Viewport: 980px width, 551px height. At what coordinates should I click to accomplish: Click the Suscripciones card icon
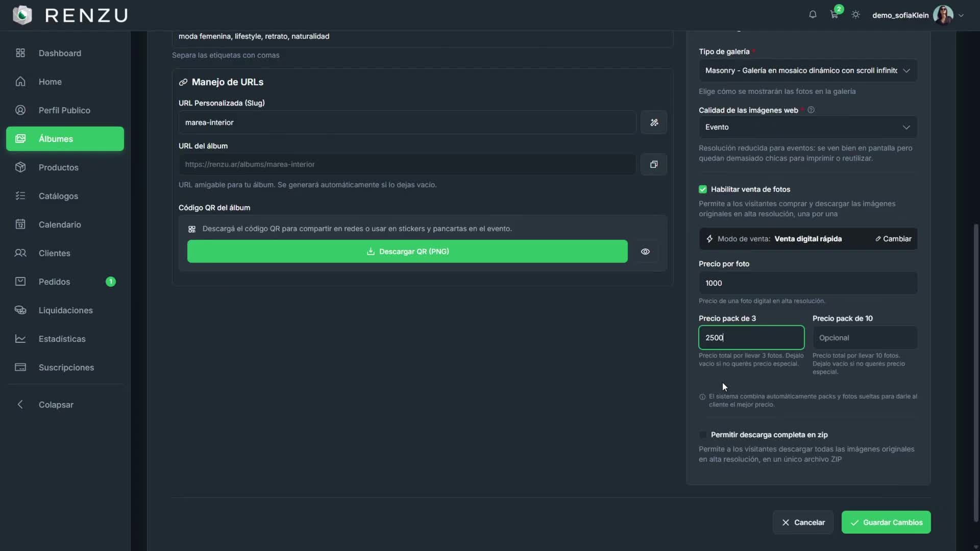[x=20, y=367]
